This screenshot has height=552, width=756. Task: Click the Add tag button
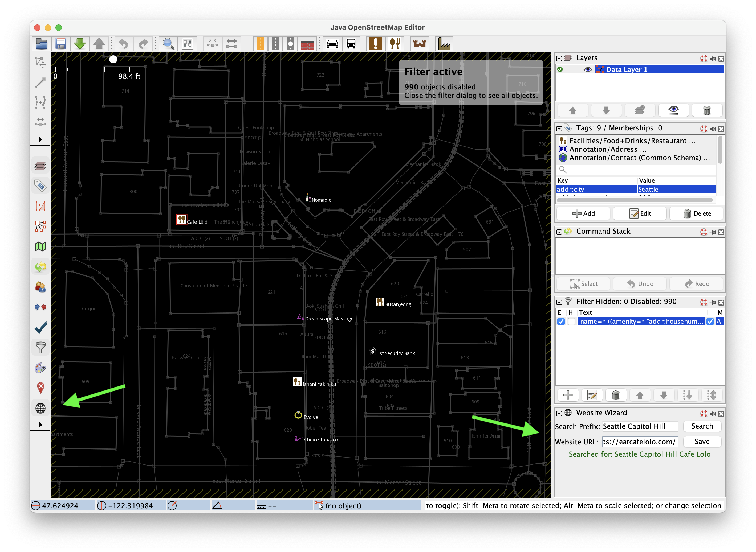click(583, 213)
